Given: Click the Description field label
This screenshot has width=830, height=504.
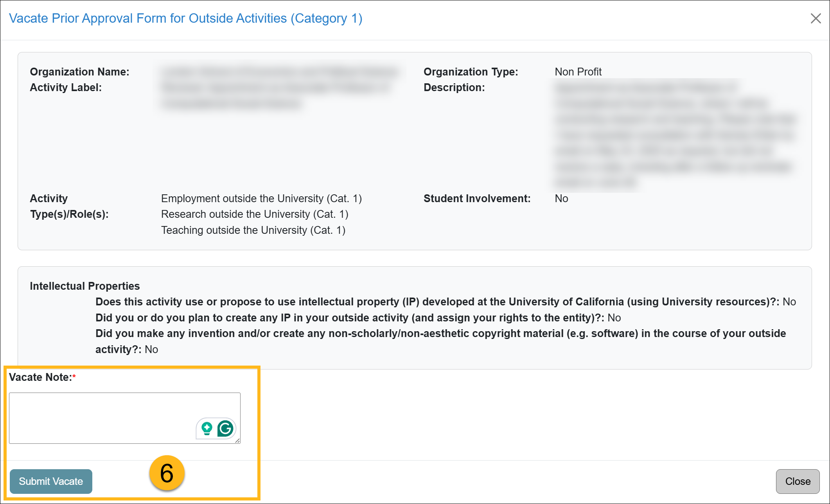Looking at the screenshot, I should tap(454, 87).
